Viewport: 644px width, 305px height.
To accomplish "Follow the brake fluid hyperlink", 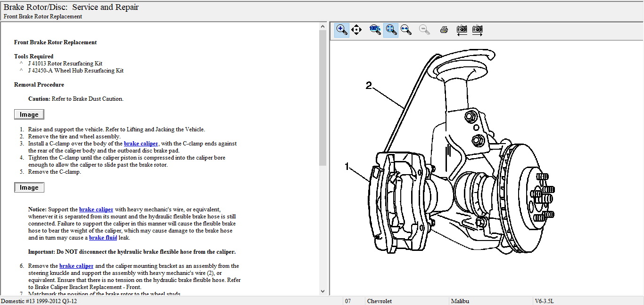I will [103, 238].
